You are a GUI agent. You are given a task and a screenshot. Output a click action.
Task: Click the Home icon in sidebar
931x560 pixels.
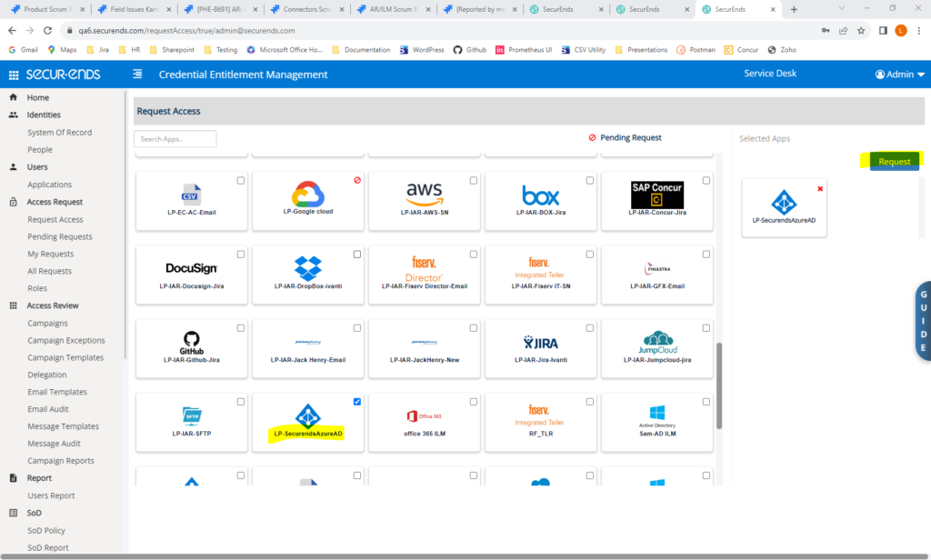[x=13, y=97]
